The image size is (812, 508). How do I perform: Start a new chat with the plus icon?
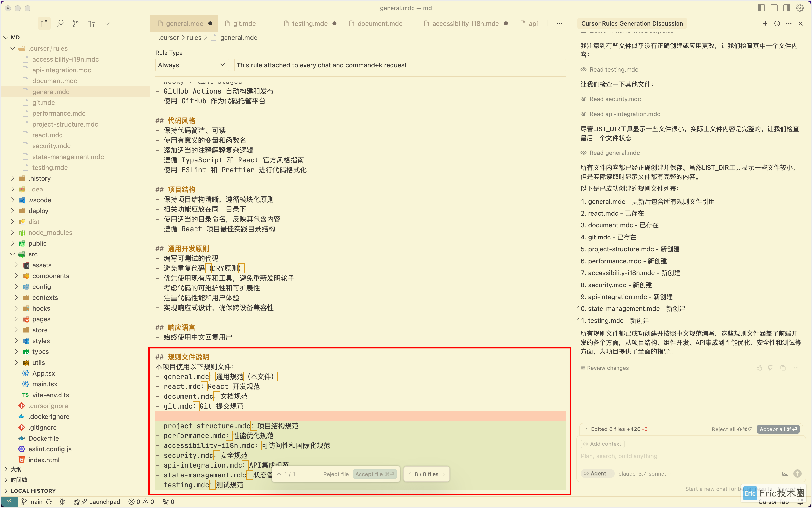(765, 24)
